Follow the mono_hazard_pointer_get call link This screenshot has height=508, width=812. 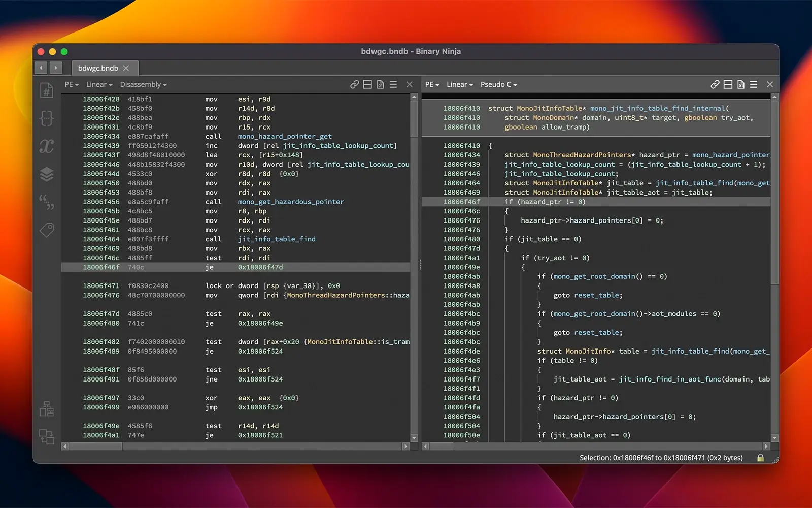[x=284, y=136]
